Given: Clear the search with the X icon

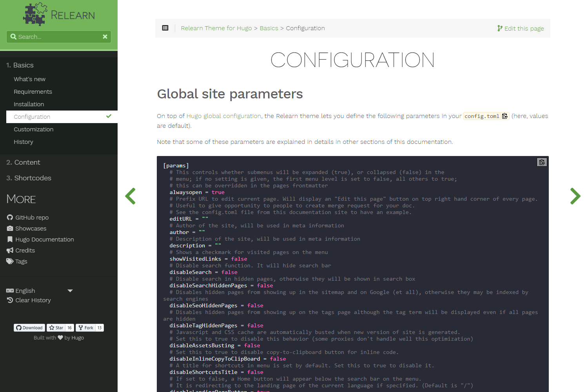Looking at the screenshot, I should click(x=105, y=36).
